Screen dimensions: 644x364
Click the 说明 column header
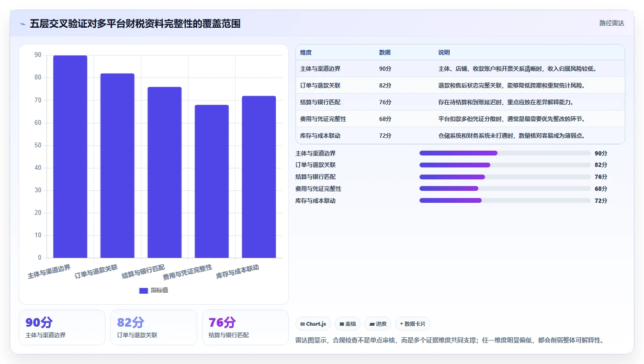[x=444, y=53]
